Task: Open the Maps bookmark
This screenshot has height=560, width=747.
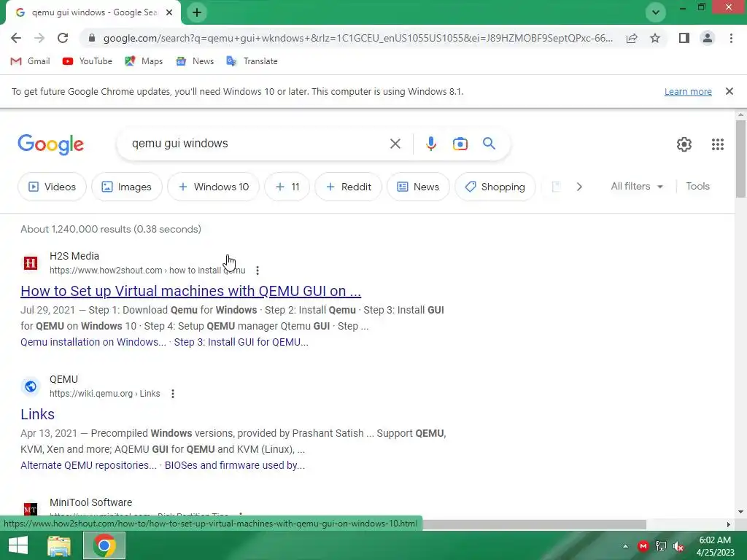Action: pyautogui.click(x=144, y=61)
